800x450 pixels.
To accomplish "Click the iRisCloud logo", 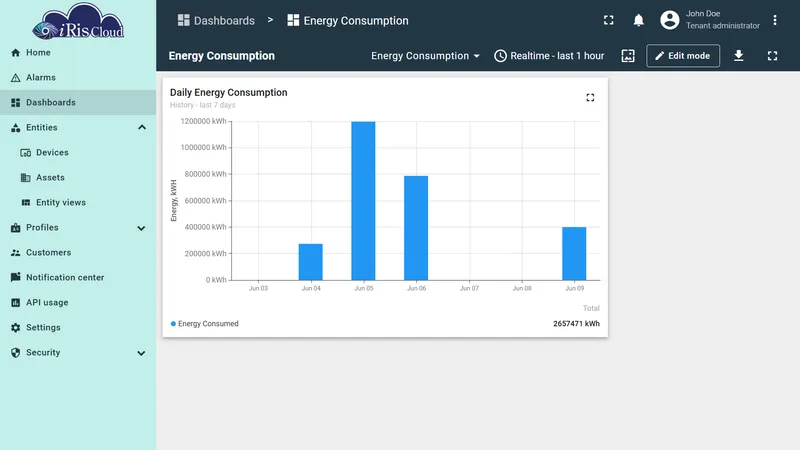I will 78,22.
